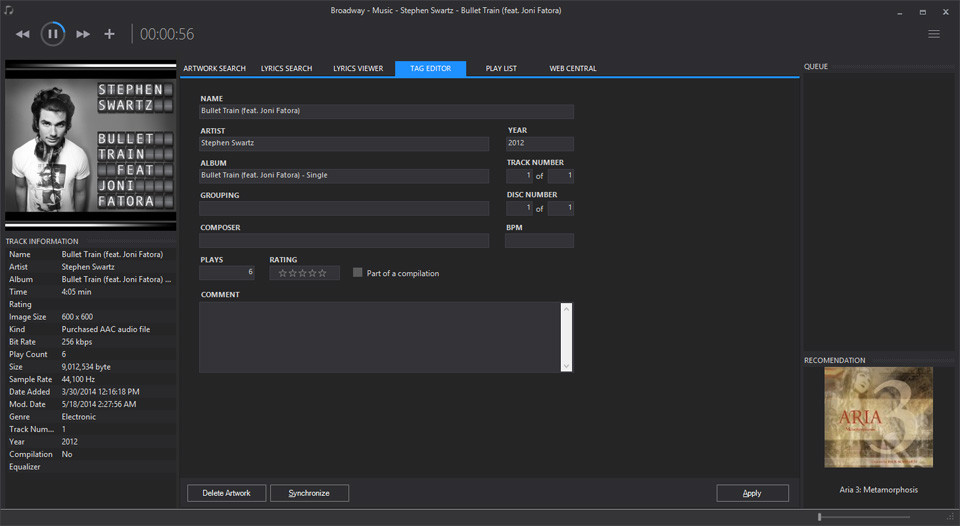The width and height of the screenshot is (960, 526).
Task: Open the hamburger menu icon
Action: click(934, 34)
